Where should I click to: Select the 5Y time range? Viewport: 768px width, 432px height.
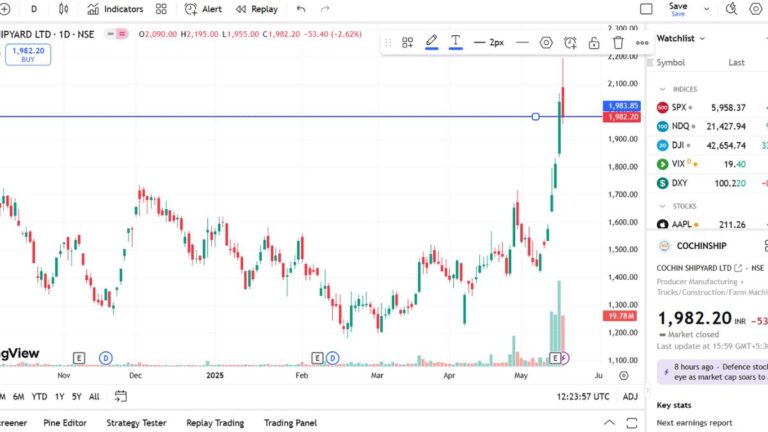76,397
